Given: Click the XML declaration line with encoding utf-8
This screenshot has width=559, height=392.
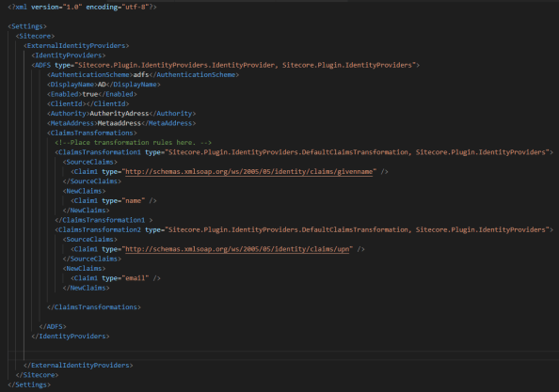Looking at the screenshot, I should [x=82, y=7].
